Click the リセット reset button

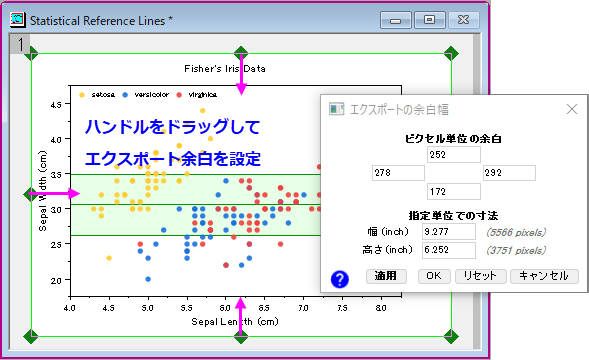pyautogui.click(x=480, y=276)
